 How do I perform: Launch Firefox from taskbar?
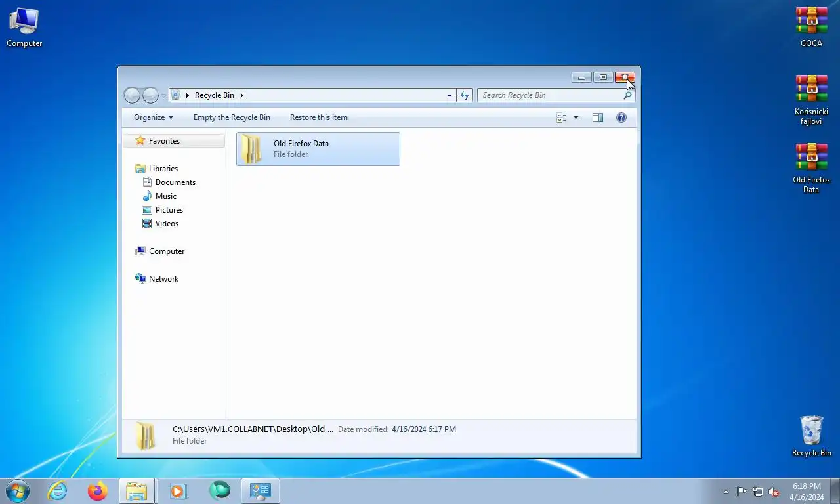(98, 491)
